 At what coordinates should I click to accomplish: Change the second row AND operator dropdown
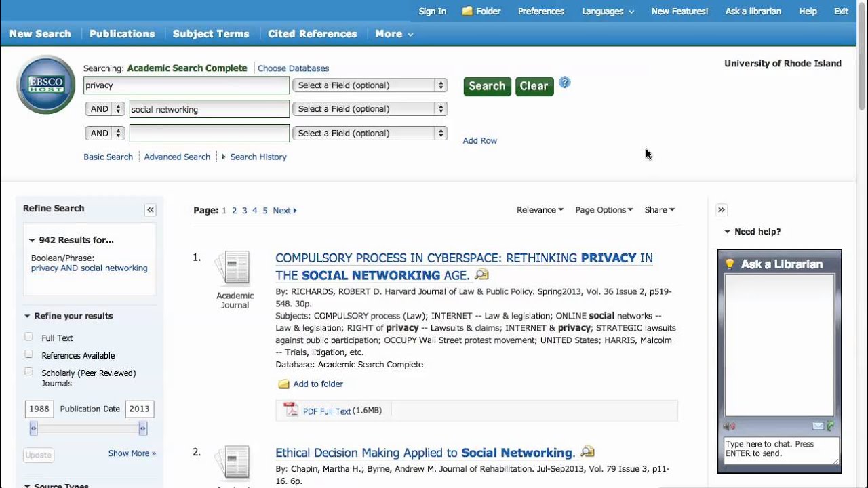105,109
